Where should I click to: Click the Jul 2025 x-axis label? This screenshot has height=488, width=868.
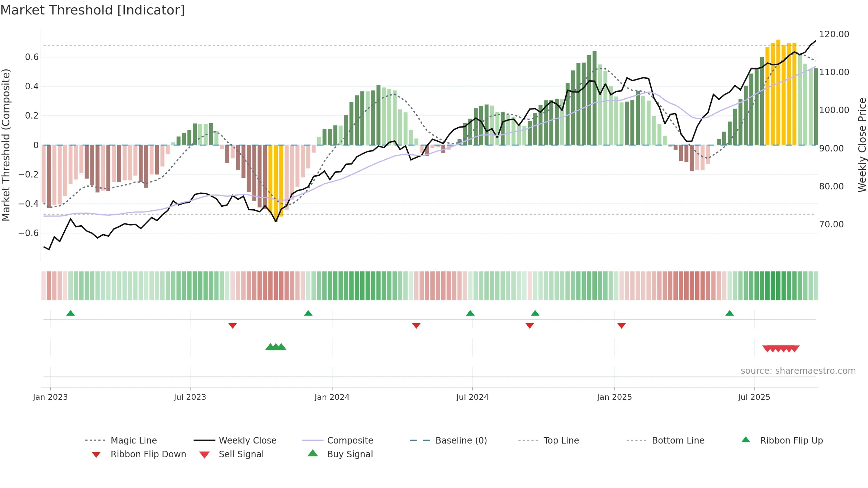[754, 397]
